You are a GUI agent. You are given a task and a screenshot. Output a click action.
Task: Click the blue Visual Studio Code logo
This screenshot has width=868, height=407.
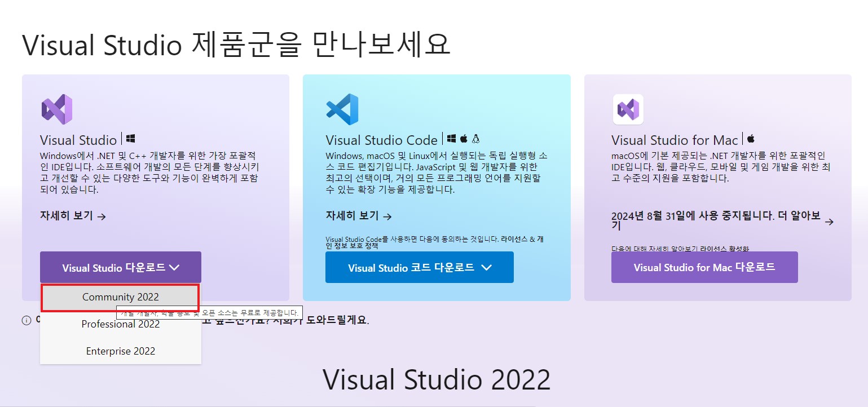tap(342, 109)
